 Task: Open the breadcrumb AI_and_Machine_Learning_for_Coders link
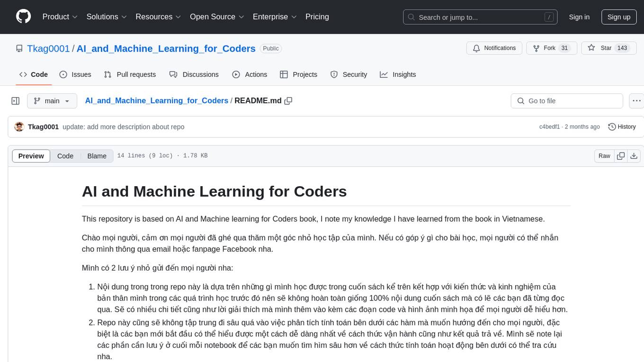tap(157, 100)
